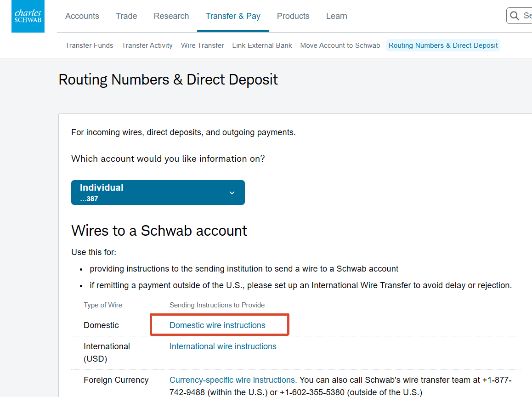Open the Products menu
This screenshot has width=532, height=397.
click(x=293, y=16)
